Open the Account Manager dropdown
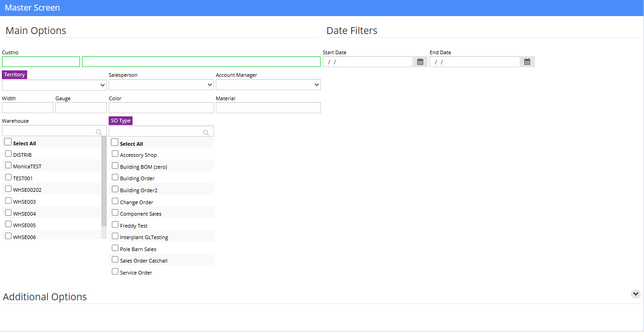 [268, 85]
